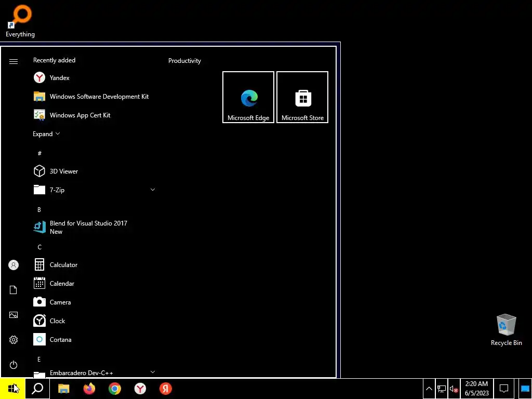Open 3D Viewer app

point(95,171)
